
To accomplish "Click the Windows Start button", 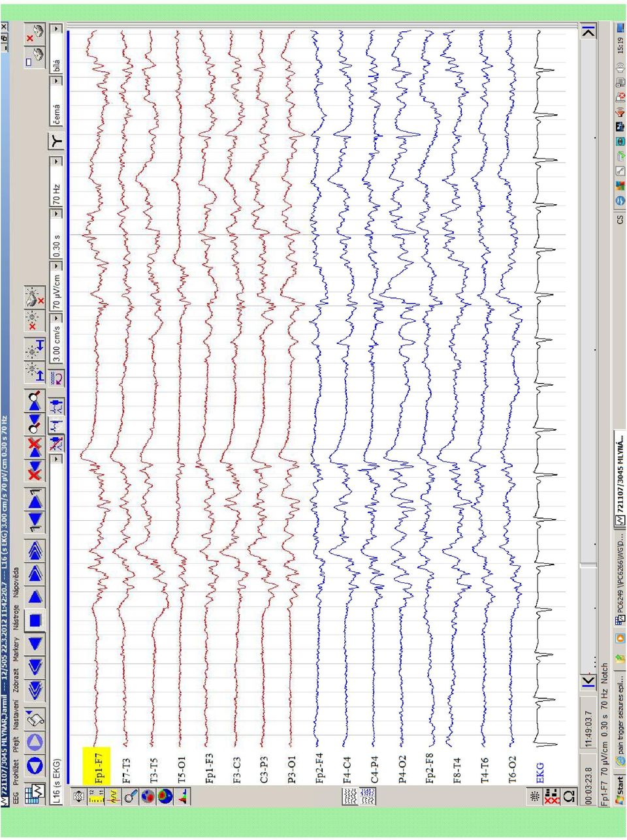I will tap(620, 791).
